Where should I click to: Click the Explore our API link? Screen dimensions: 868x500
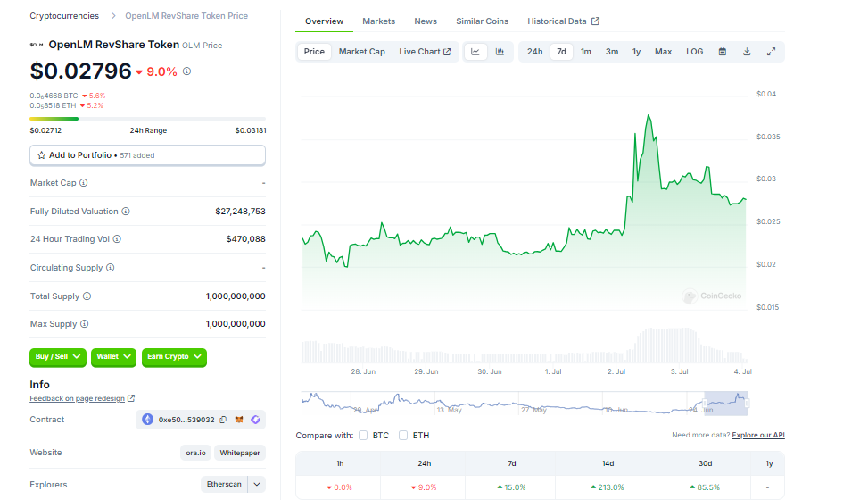tap(758, 435)
